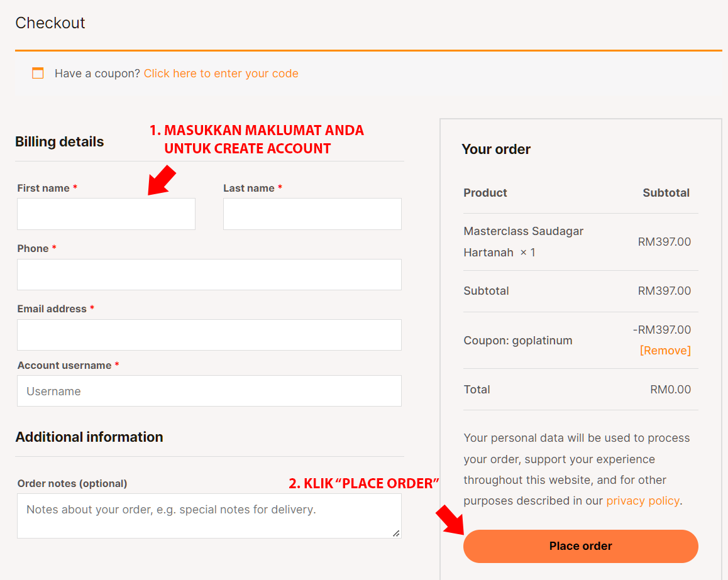Click the Total RM0.00 amount
728x580 pixels.
coord(670,390)
